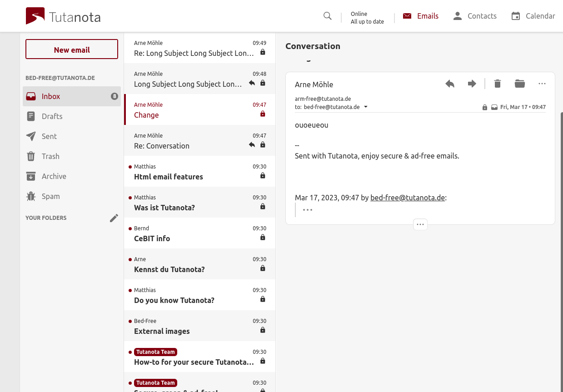Click the pencil to edit your folders
The height and width of the screenshot is (392, 563).
point(114,218)
